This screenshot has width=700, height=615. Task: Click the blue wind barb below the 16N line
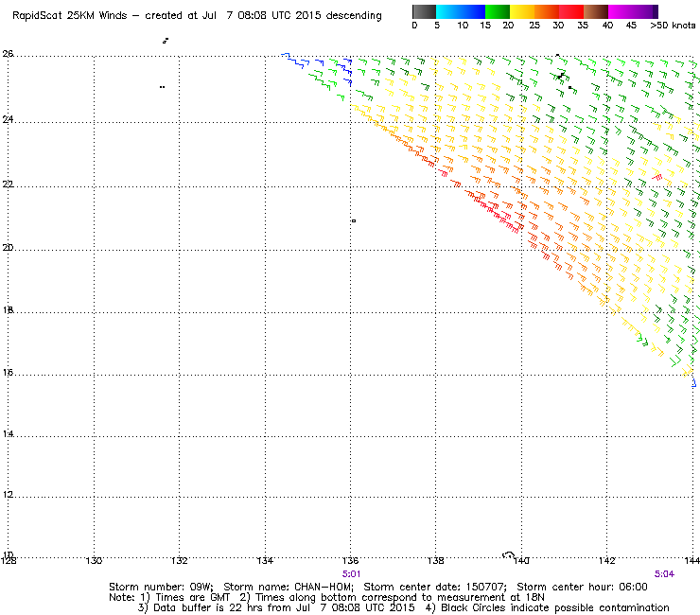[x=693, y=382]
